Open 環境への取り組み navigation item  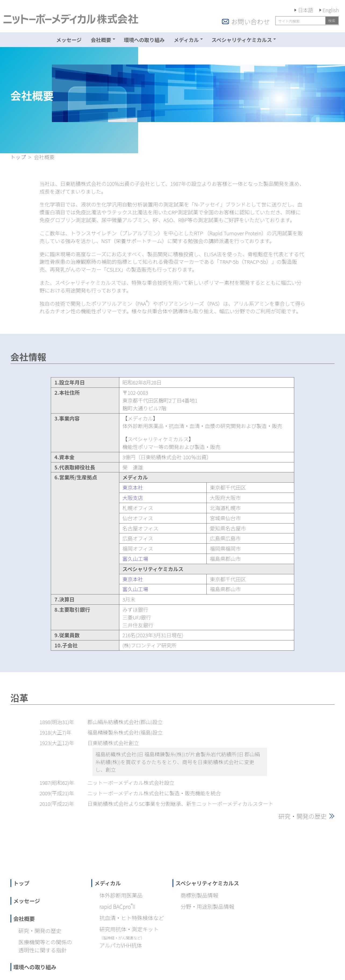tap(144, 40)
